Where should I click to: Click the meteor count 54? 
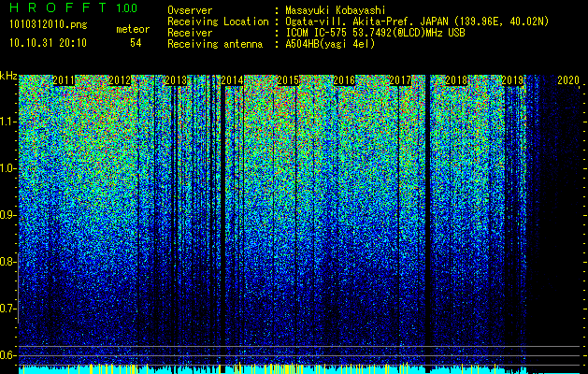coord(136,43)
